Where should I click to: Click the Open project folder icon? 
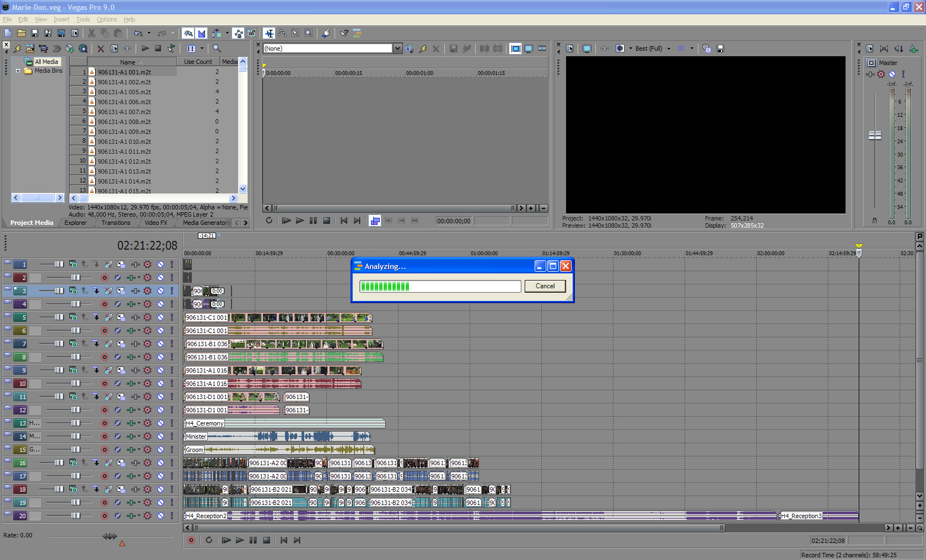[21, 34]
